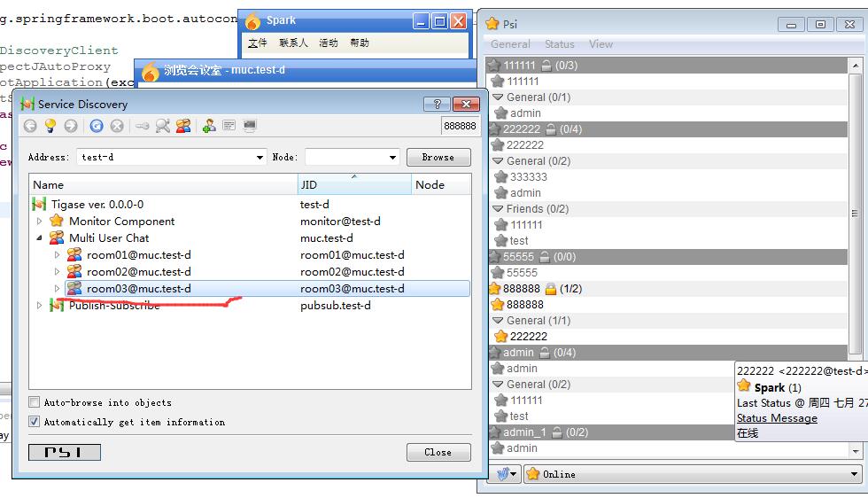Click the magnifier Search icon in the toolbar
This screenshot has width=868, height=498.
coord(163,126)
